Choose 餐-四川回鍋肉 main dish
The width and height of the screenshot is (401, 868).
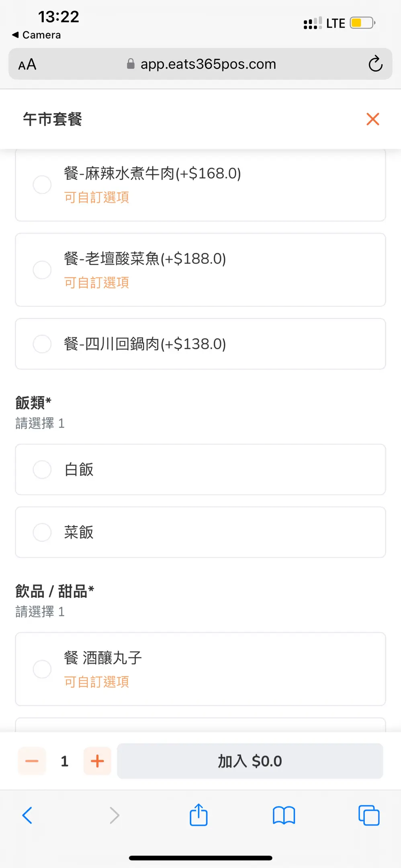42,344
